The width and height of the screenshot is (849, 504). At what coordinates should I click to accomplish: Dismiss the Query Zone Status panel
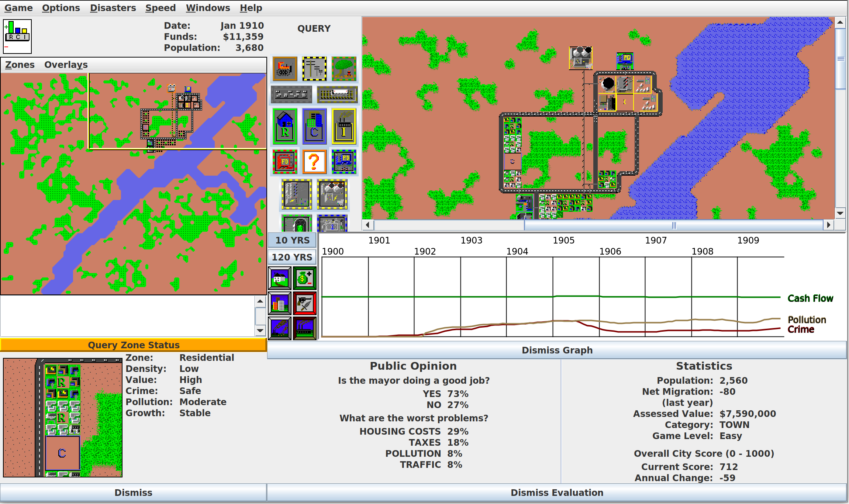tap(133, 493)
